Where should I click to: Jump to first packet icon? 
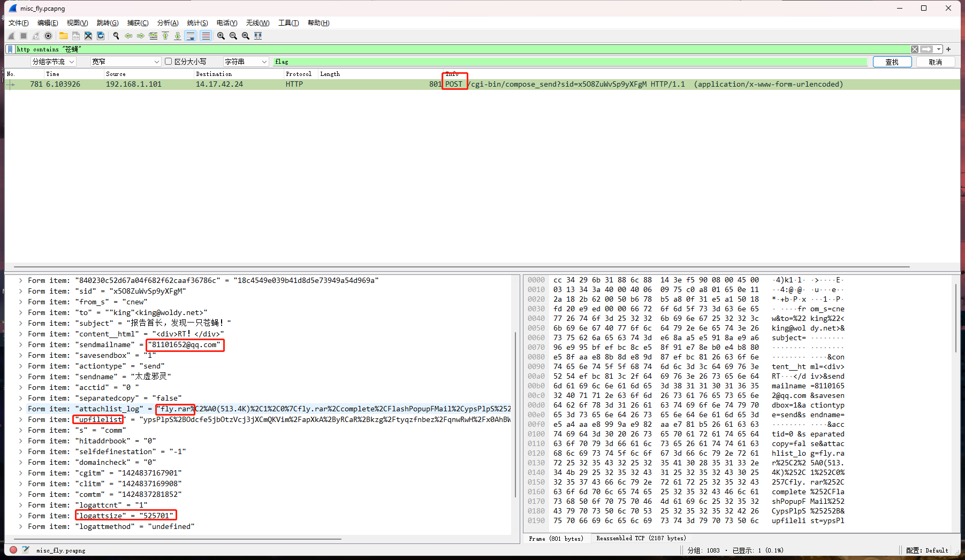[165, 36]
